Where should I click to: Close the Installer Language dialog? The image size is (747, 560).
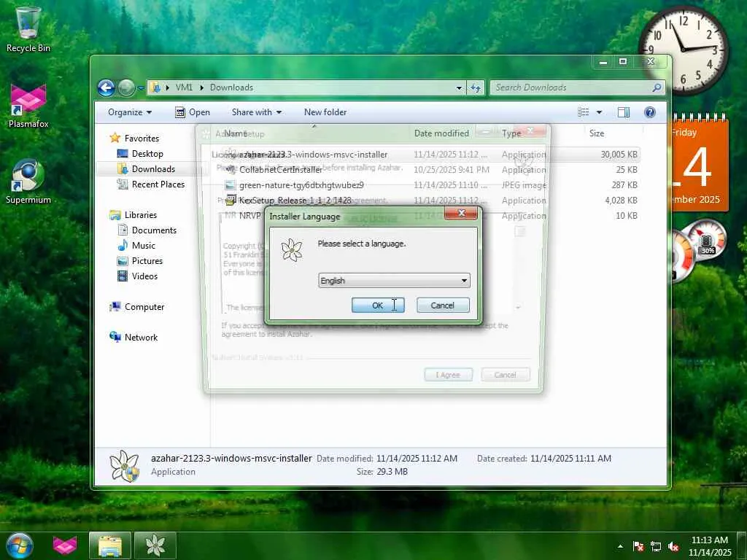click(461, 214)
